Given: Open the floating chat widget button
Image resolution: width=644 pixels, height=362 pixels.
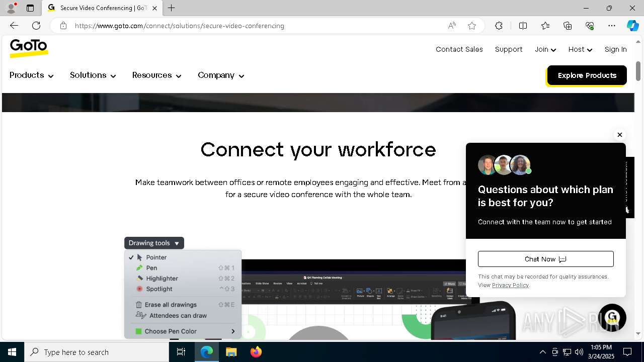Looking at the screenshot, I should pos(612,318).
